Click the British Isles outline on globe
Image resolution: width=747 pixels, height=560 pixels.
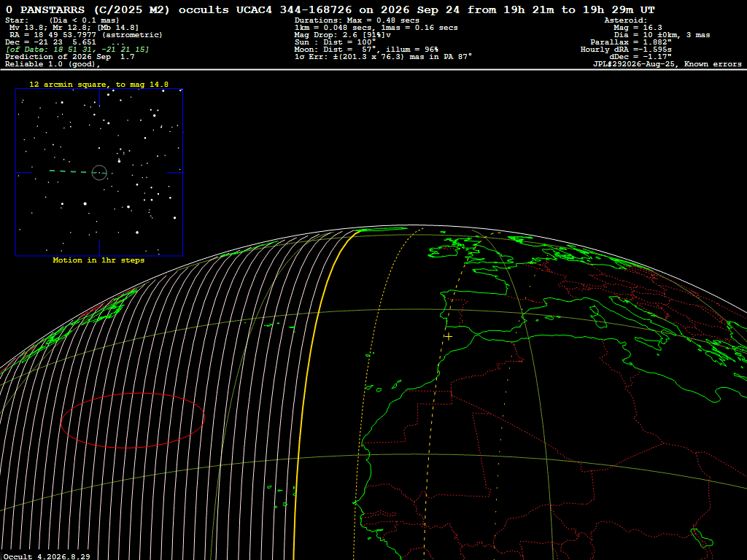(x=455, y=249)
